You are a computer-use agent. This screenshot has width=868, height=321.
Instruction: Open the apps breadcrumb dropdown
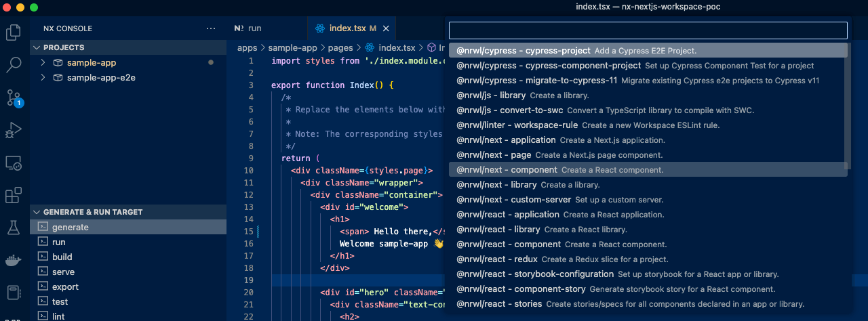[247, 48]
